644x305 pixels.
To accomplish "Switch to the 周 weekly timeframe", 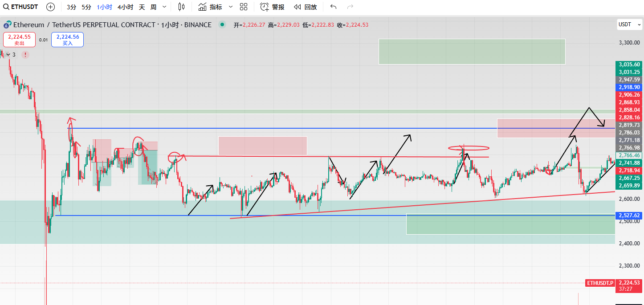I will pyautogui.click(x=153, y=7).
